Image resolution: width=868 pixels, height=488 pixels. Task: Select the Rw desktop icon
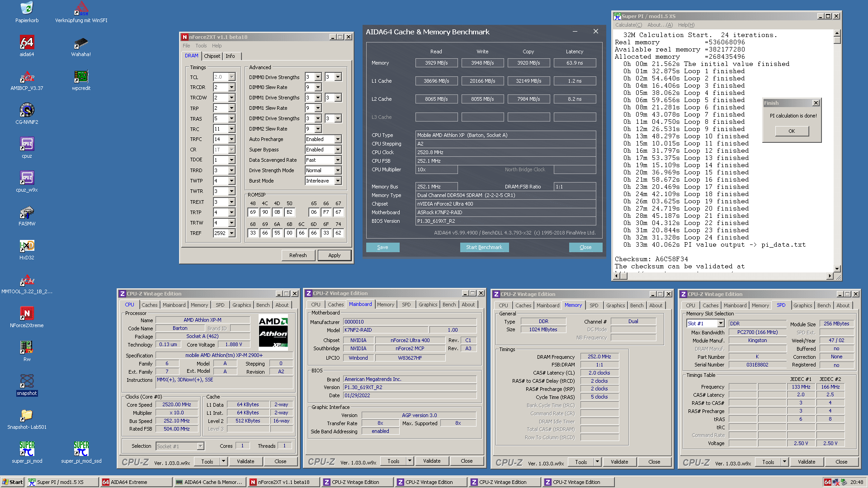27,351
